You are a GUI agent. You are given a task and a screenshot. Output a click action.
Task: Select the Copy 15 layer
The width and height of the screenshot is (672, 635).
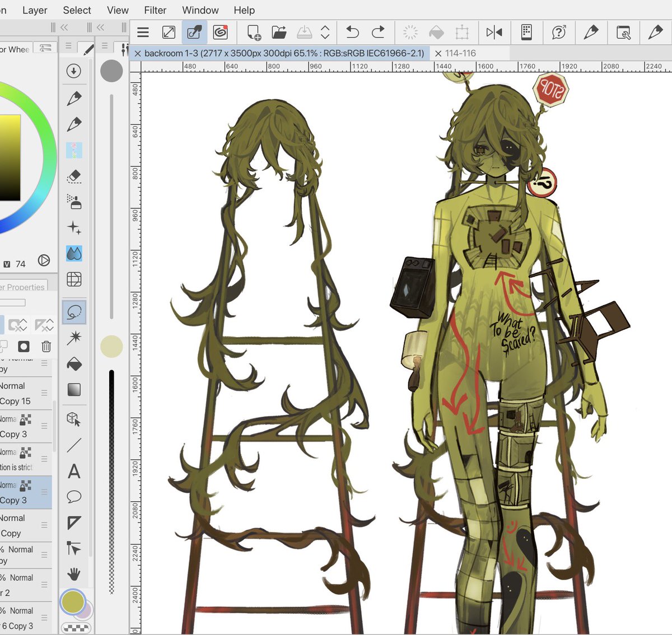click(x=26, y=393)
